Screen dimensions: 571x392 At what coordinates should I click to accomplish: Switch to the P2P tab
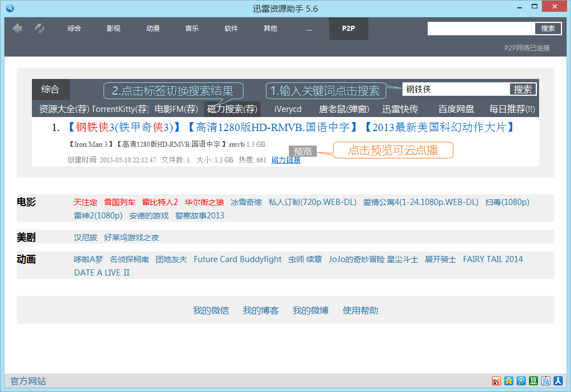(348, 29)
